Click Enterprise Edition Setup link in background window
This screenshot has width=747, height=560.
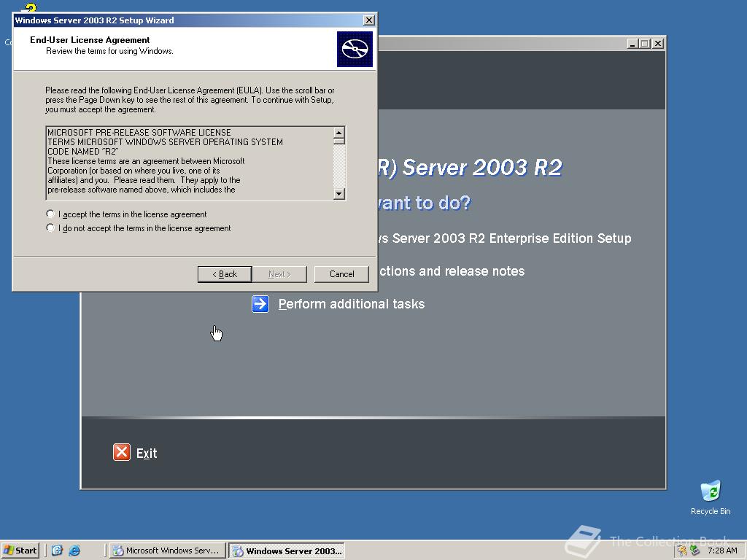[505, 238]
